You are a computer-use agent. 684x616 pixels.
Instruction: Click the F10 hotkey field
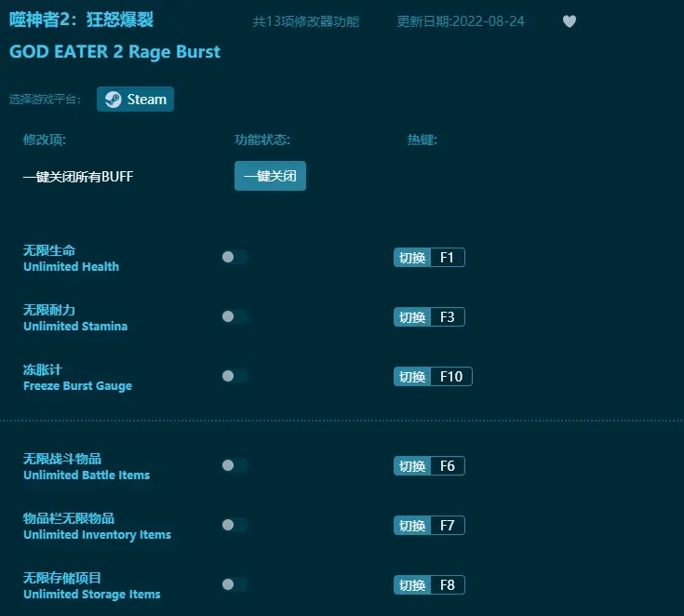click(x=451, y=377)
